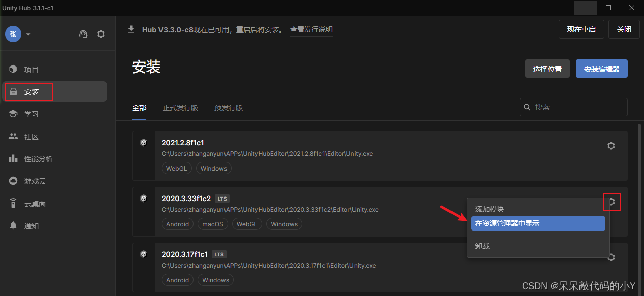
Task: Click version title 2020.3.33f1c2
Action: click(186, 199)
